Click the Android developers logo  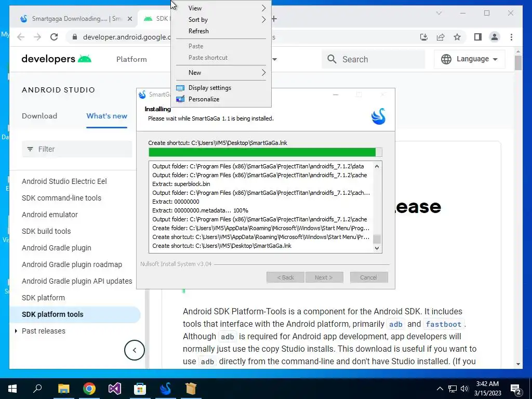pyautogui.click(x=56, y=59)
